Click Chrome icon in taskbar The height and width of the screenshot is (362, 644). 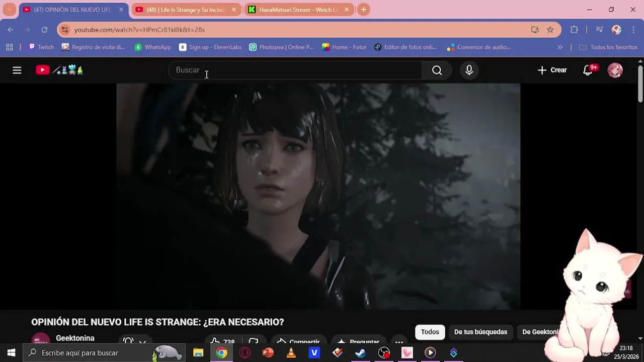coord(222,352)
